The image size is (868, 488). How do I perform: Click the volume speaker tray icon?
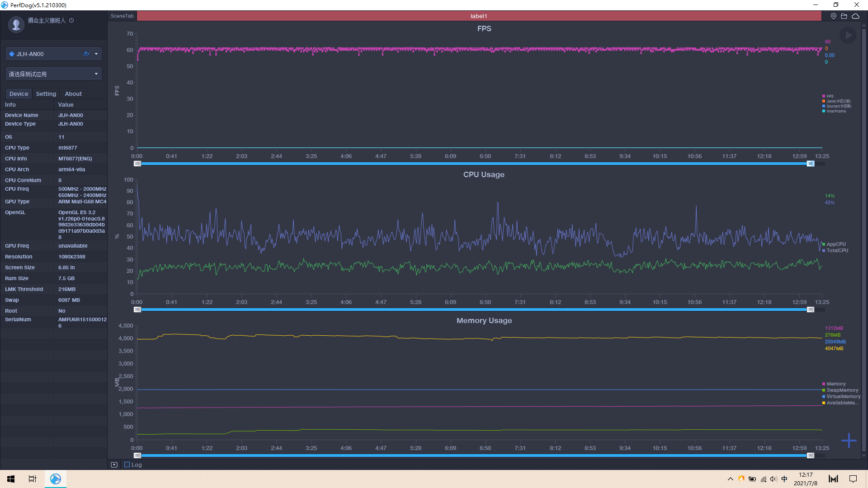click(x=774, y=479)
